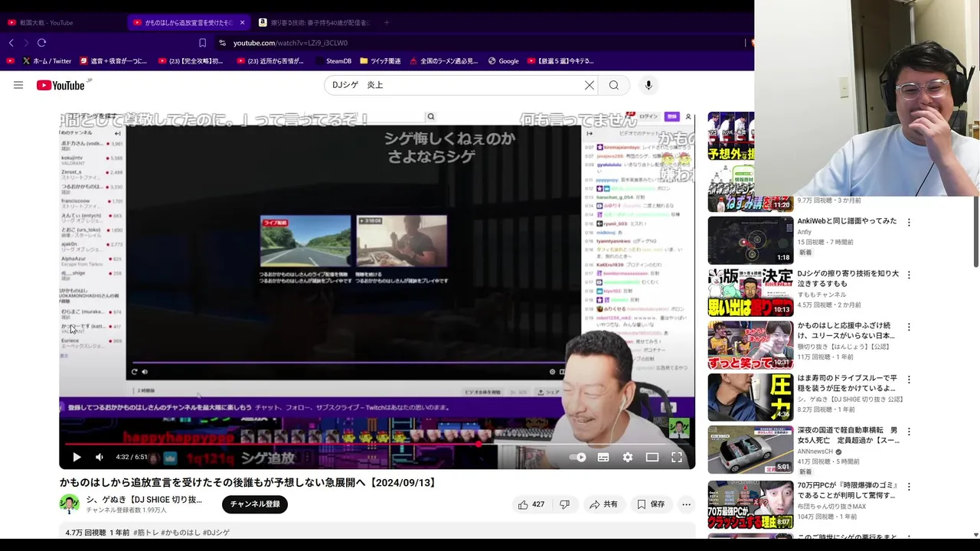
Task: Switch to the 擦り寄る技術 browser tab
Action: click(314, 22)
